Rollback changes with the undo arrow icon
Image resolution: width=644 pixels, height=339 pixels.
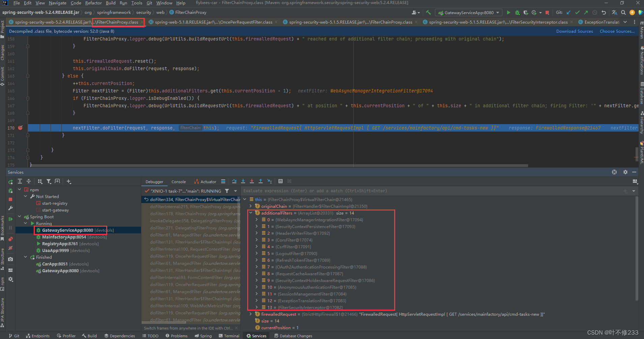point(604,12)
